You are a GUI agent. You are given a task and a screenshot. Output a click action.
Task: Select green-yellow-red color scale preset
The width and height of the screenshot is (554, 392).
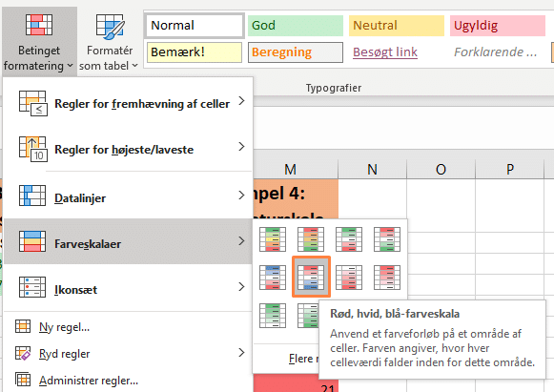tap(273, 239)
